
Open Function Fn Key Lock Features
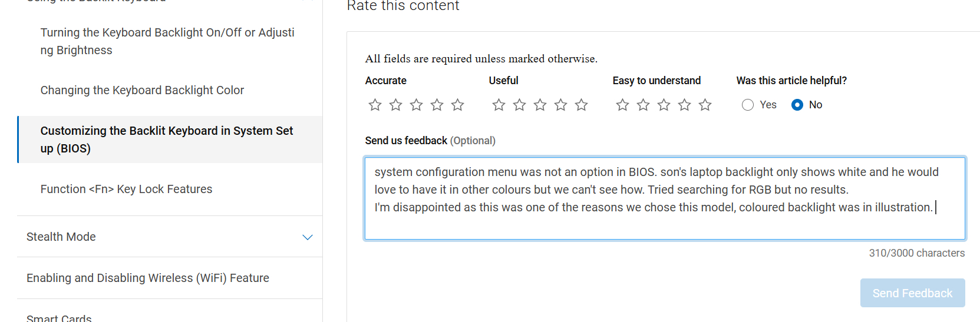126,189
